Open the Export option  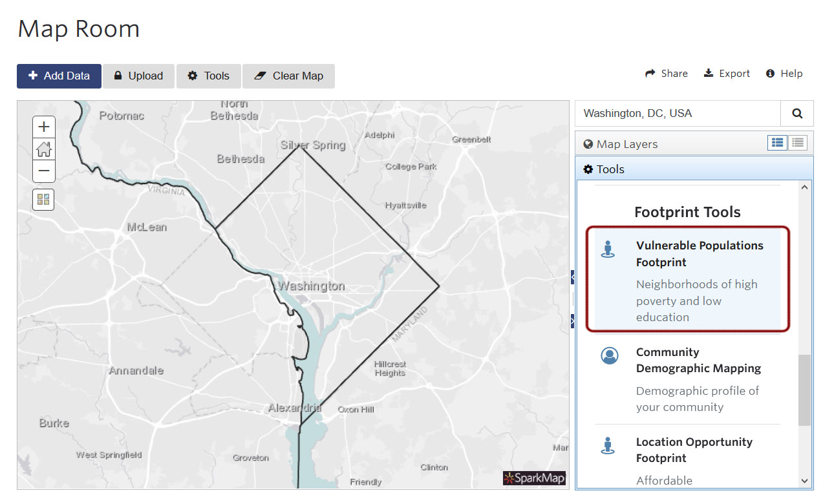coord(727,73)
